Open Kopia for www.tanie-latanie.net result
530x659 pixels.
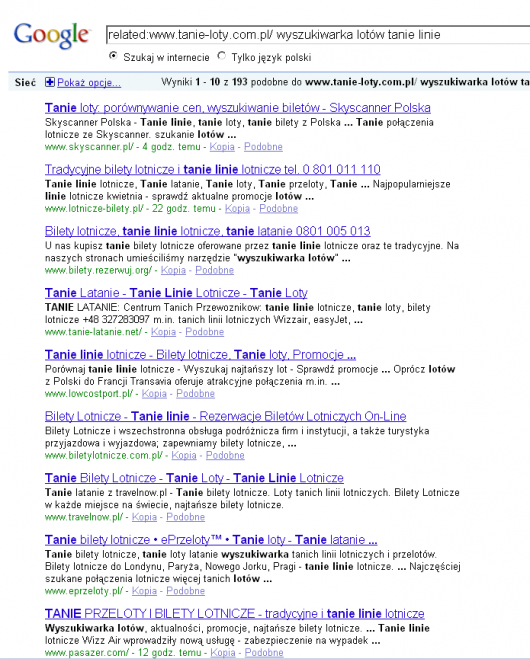(163, 332)
